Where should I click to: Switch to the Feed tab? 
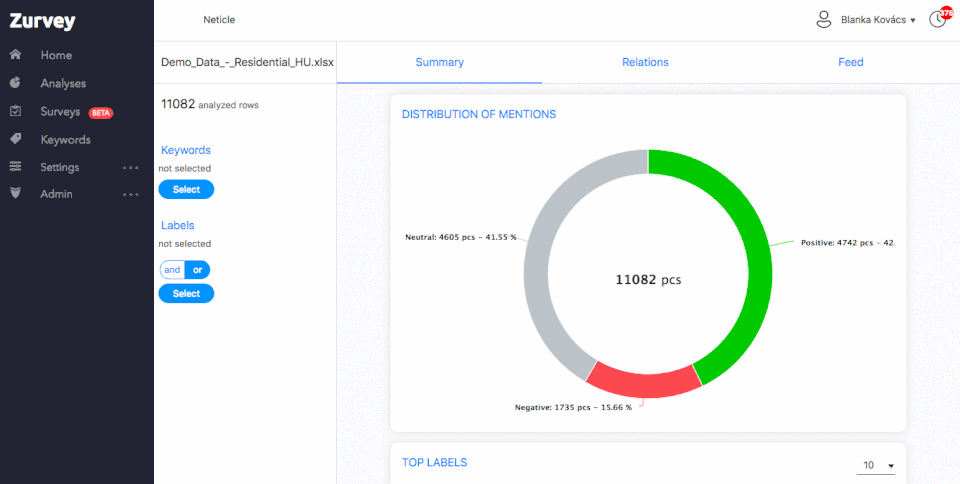851,62
